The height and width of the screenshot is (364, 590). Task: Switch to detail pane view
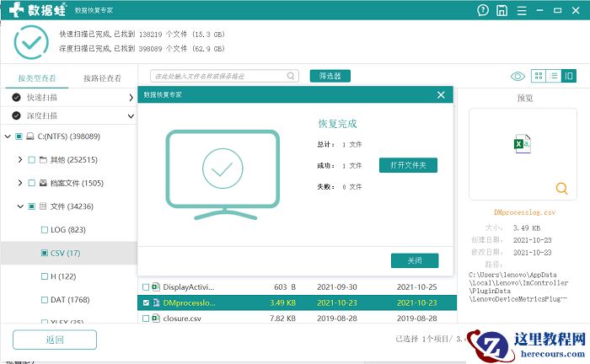click(569, 76)
